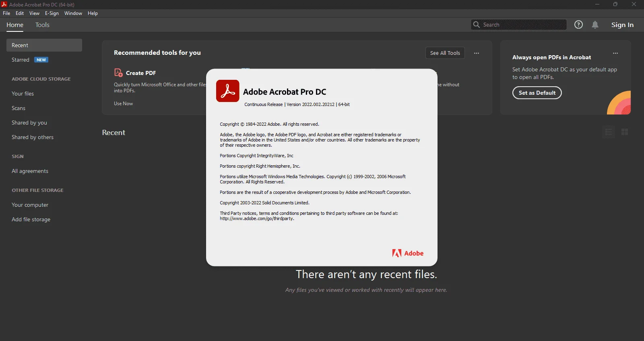Switch recent files to list view
The image size is (644, 341).
pos(609,132)
